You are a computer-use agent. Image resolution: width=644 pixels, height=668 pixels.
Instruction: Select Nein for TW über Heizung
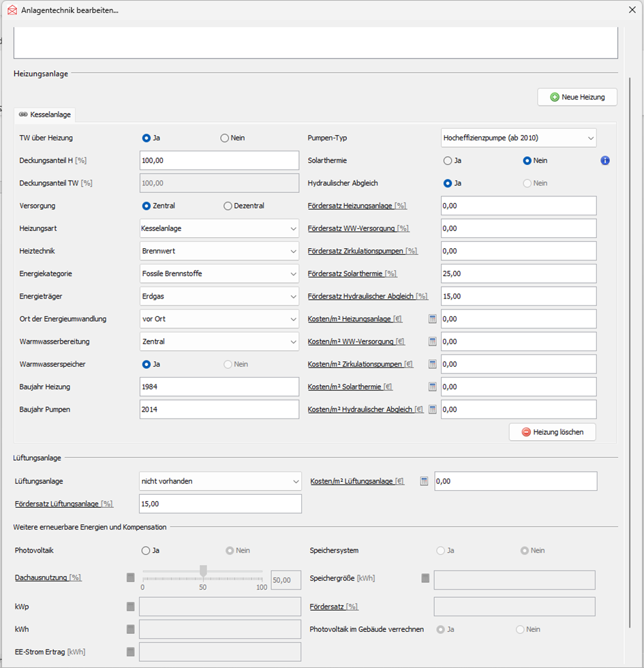tap(225, 138)
